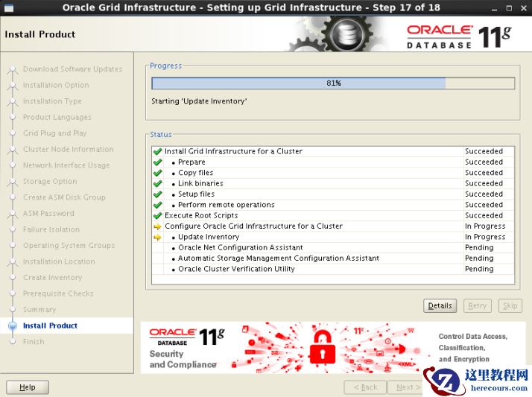Viewport: 532px width, 397px height.
Task: Select Cluster Node Information step
Action: 69,149
